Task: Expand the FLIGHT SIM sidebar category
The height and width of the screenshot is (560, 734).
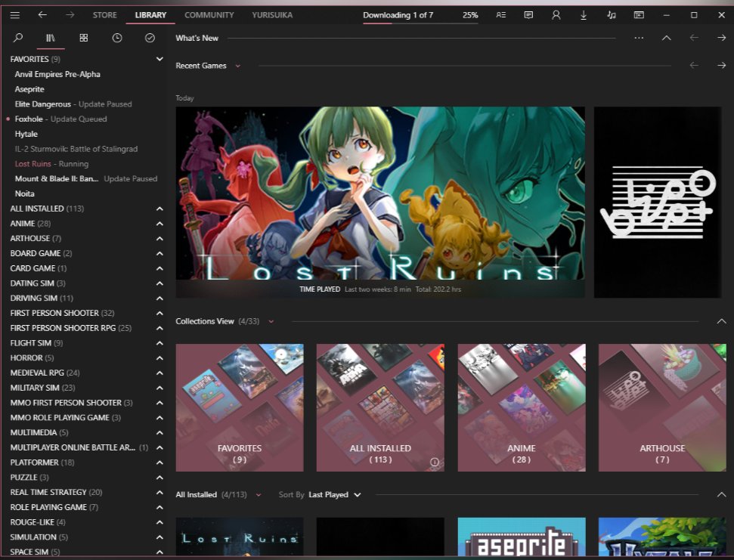Action: [x=159, y=343]
